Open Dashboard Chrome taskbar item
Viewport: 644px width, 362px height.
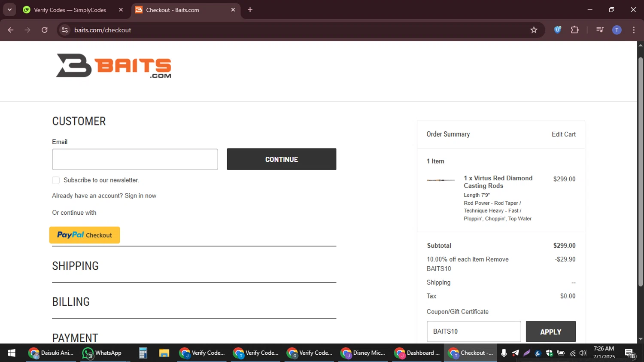[x=418, y=353]
